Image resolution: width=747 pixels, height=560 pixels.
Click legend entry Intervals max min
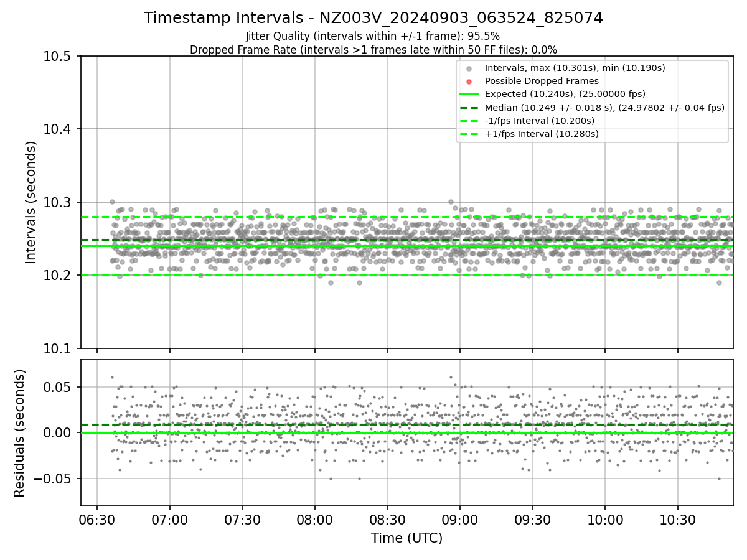pos(575,68)
